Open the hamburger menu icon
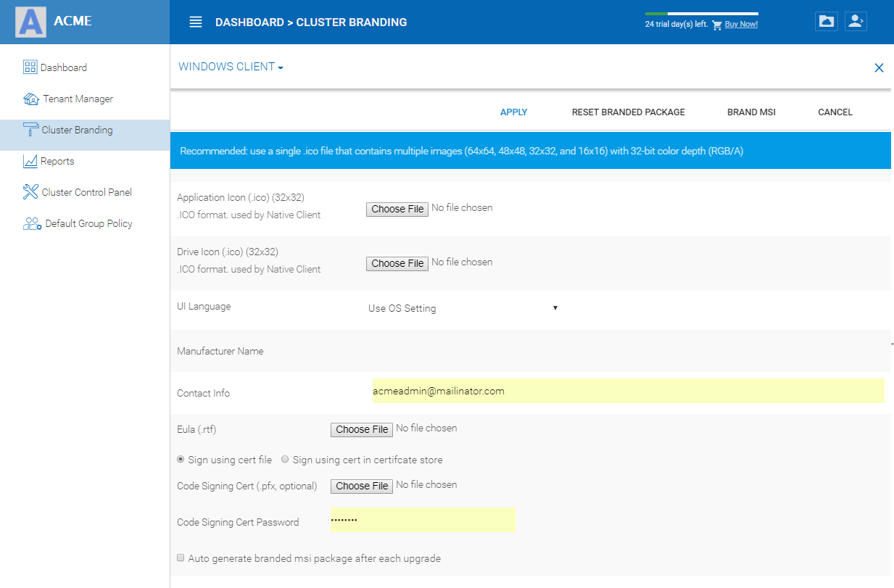 [196, 22]
